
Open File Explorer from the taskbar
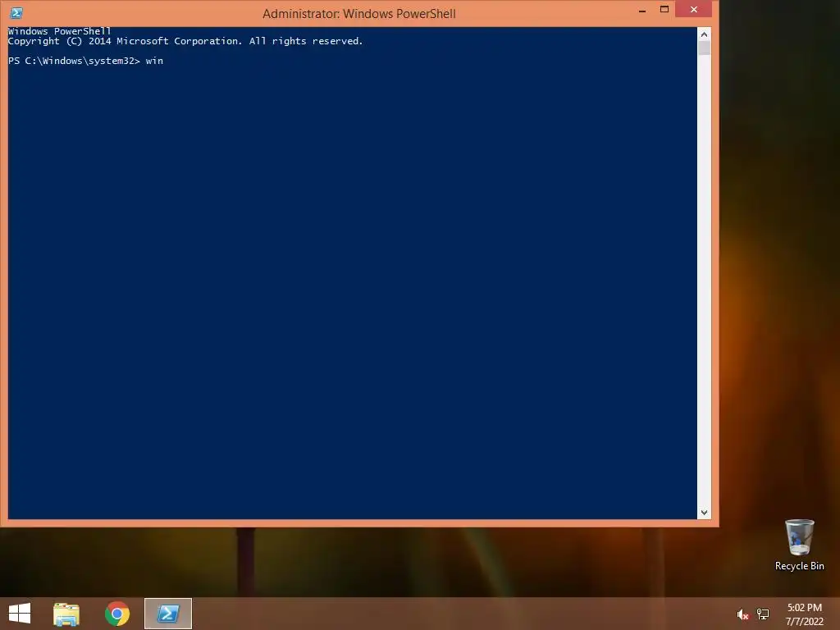66,614
